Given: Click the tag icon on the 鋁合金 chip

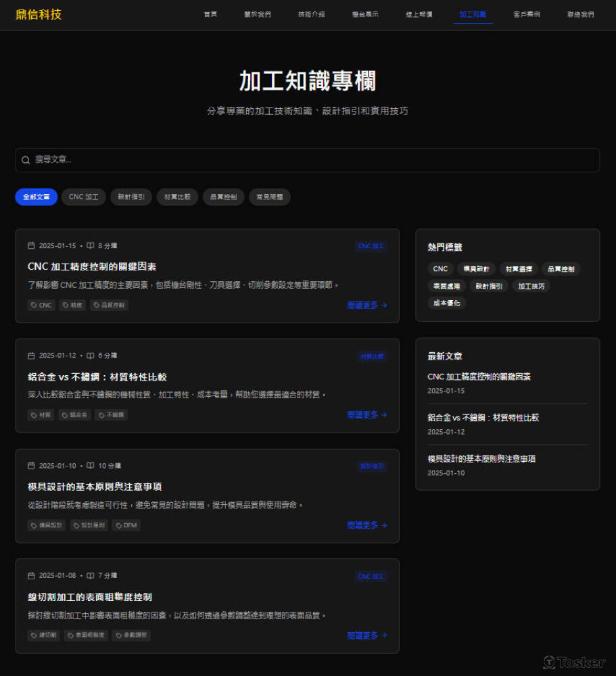Looking at the screenshot, I should pyautogui.click(x=64, y=415).
